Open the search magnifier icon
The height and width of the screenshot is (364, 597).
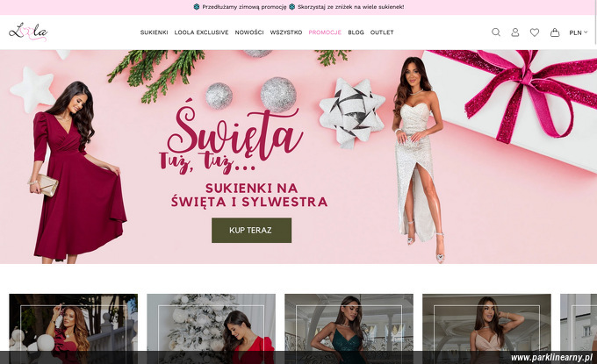point(496,32)
